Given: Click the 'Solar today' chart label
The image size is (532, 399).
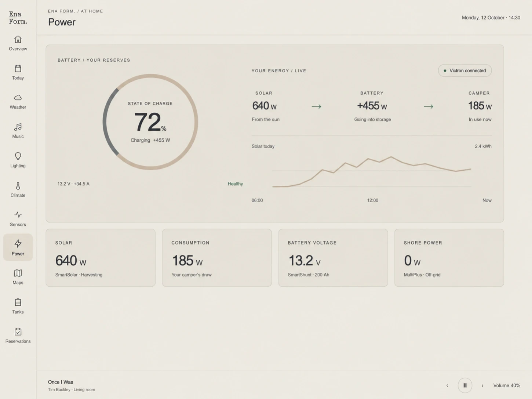Looking at the screenshot, I should [x=263, y=146].
